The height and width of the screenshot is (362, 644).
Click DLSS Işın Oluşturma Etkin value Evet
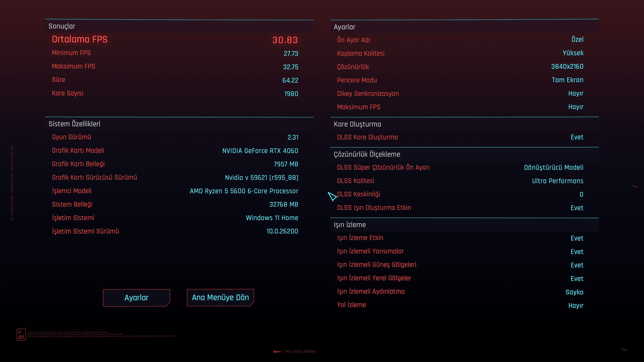click(577, 208)
